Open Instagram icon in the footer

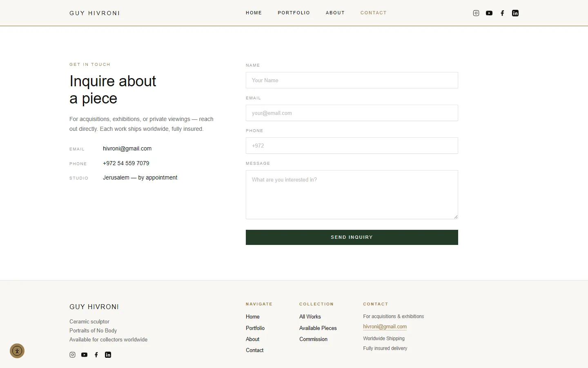[x=72, y=355]
